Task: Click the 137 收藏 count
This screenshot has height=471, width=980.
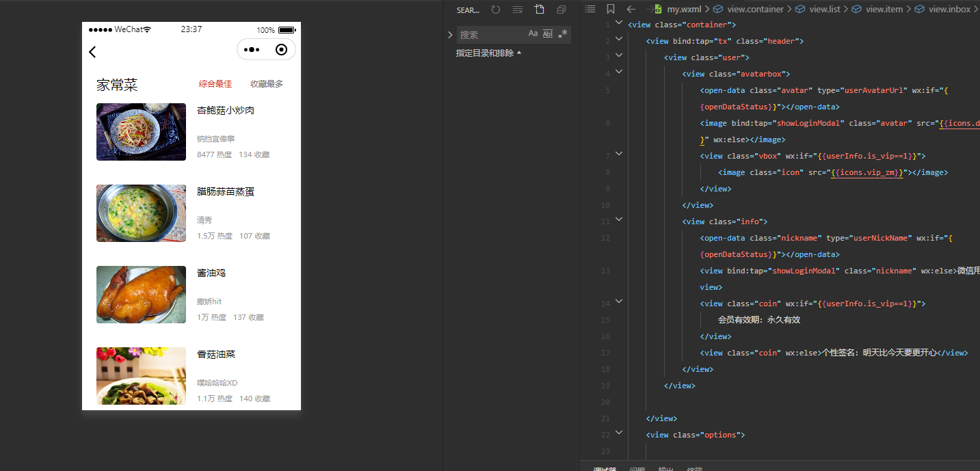Action: click(x=248, y=317)
